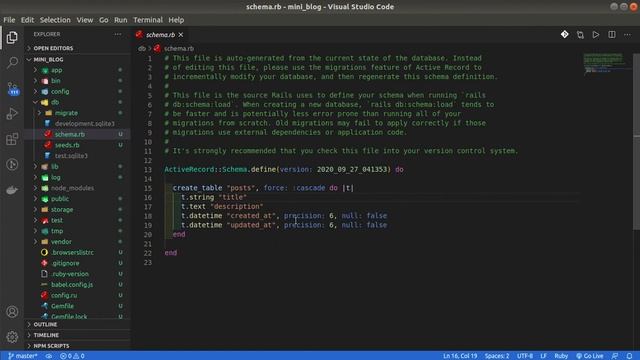Open babel.config.js file
This screenshot has height=360, width=640.
click(x=78, y=284)
